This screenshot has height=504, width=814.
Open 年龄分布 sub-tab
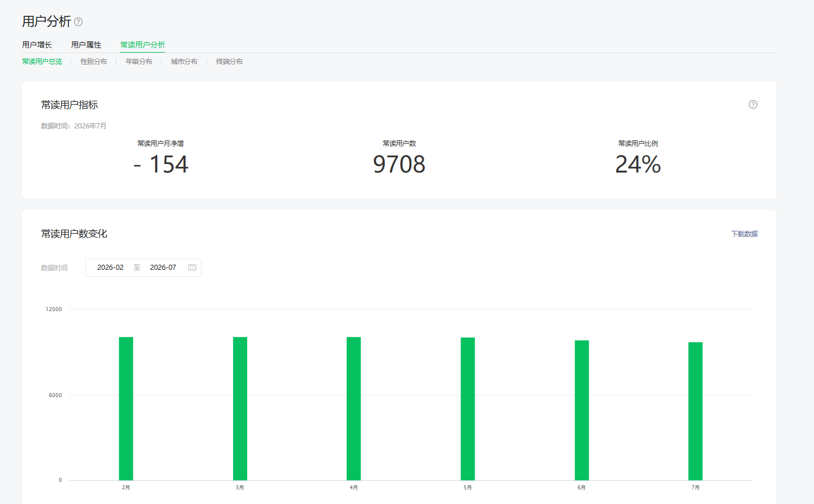tap(139, 62)
